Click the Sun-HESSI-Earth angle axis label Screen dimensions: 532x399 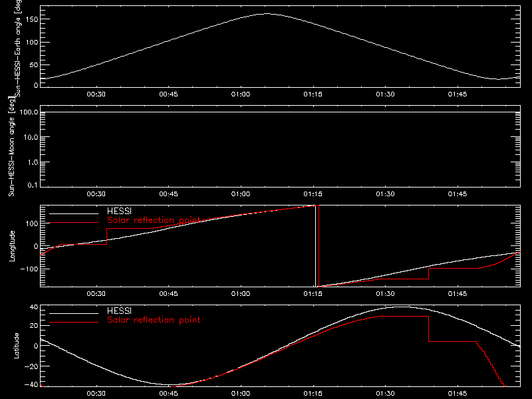(x=18, y=48)
